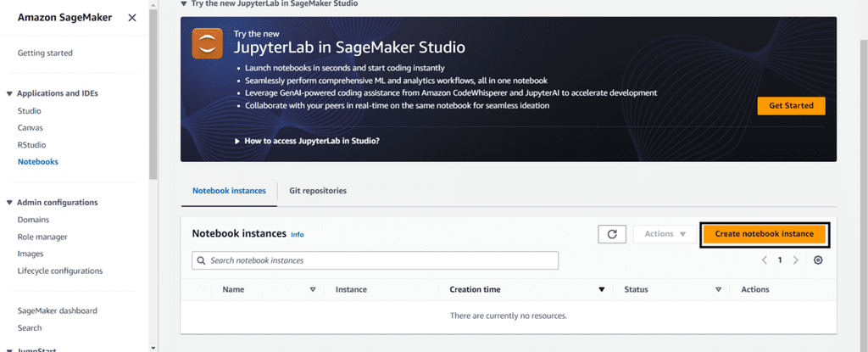The height and width of the screenshot is (352, 868).
Task: Sort descending by Creation time arrow
Action: (x=602, y=290)
